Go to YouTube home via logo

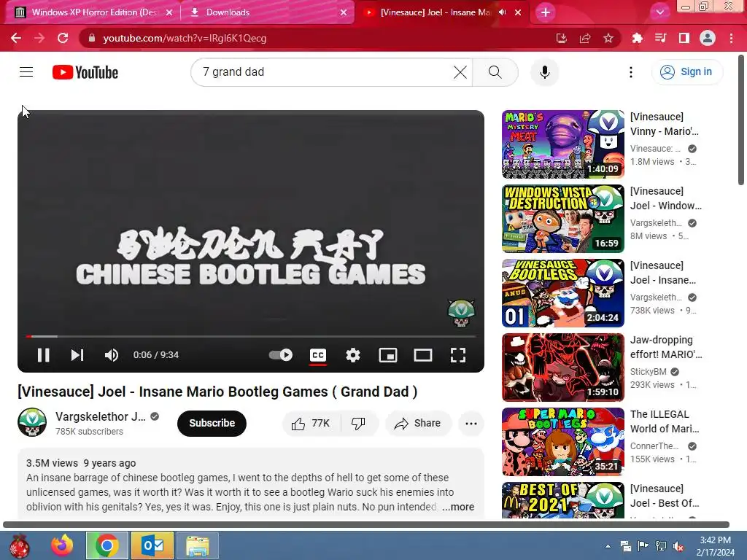coord(85,72)
